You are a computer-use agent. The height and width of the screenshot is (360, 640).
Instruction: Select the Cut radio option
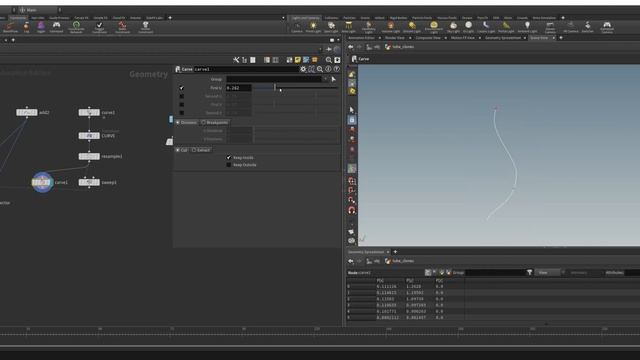click(x=182, y=150)
